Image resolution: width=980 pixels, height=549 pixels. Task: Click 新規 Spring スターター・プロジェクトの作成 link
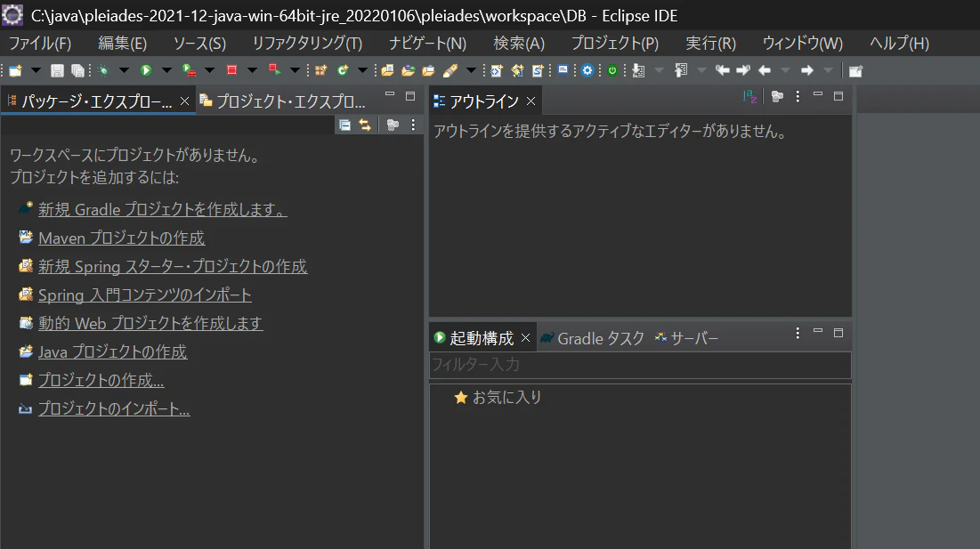pyautogui.click(x=173, y=266)
